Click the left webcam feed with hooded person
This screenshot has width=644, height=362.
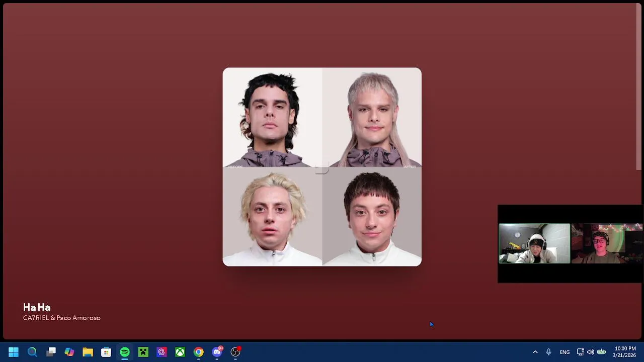534,244
